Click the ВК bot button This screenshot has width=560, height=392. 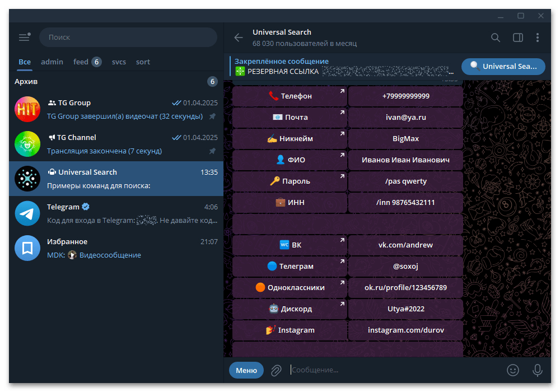click(x=290, y=245)
